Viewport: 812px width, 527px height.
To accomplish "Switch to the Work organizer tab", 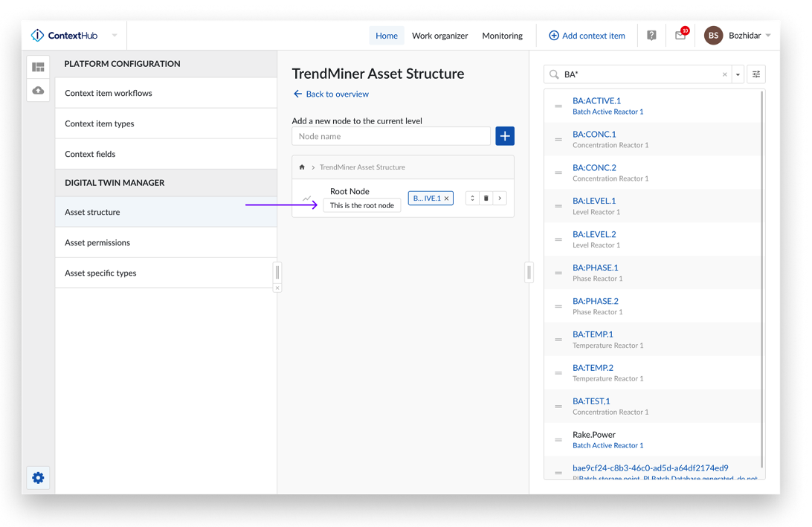I will click(439, 36).
